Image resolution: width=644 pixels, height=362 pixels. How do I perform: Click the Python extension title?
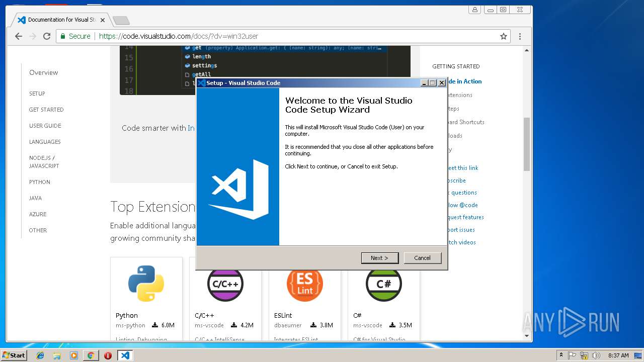[x=127, y=316]
